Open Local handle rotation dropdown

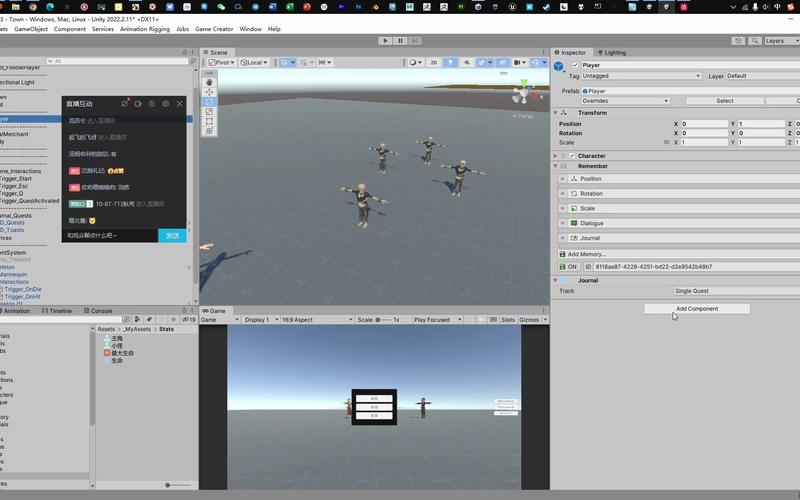coord(254,62)
